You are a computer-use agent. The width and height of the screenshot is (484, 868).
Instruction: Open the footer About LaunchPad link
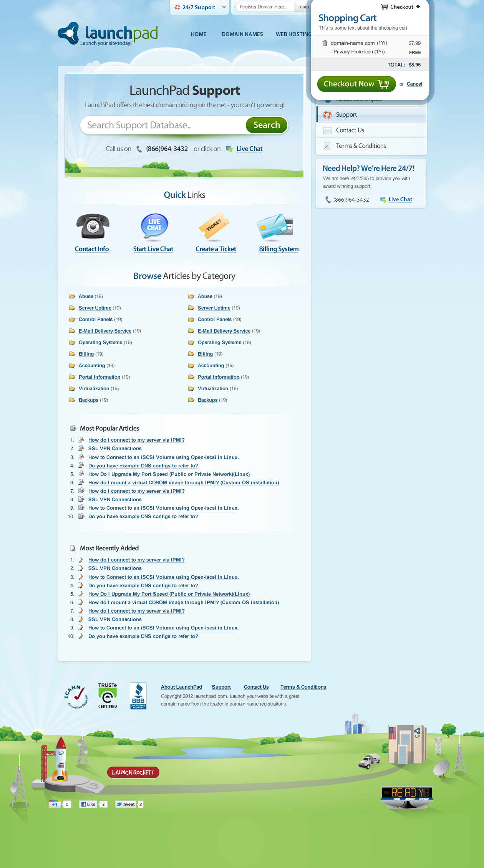pos(181,687)
